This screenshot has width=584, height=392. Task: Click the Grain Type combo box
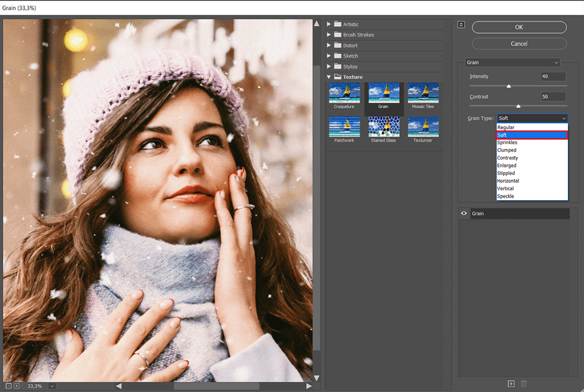pos(532,119)
